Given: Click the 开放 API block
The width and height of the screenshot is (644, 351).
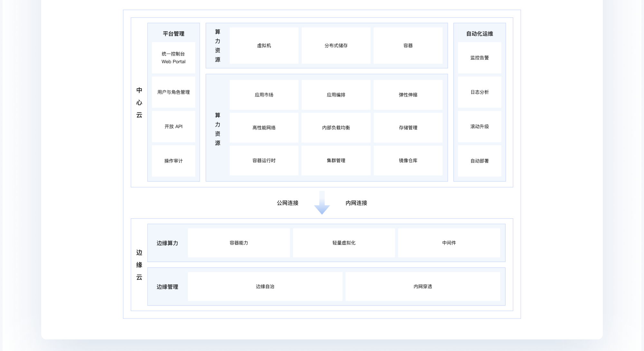Looking at the screenshot, I should [173, 127].
